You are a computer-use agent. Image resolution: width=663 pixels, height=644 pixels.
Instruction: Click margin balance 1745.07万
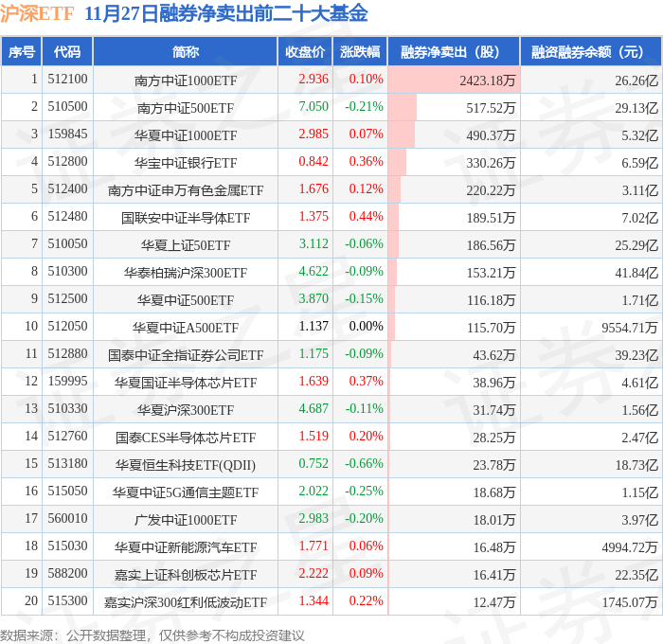coord(630,602)
